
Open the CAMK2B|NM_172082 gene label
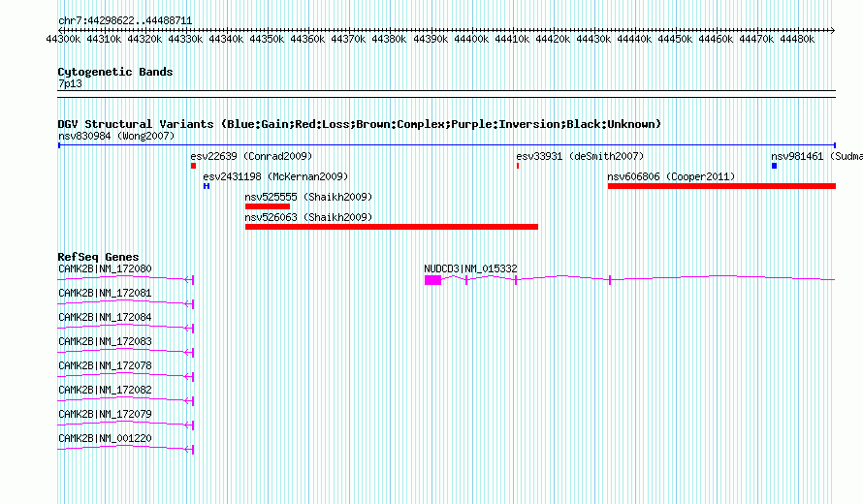(105, 390)
